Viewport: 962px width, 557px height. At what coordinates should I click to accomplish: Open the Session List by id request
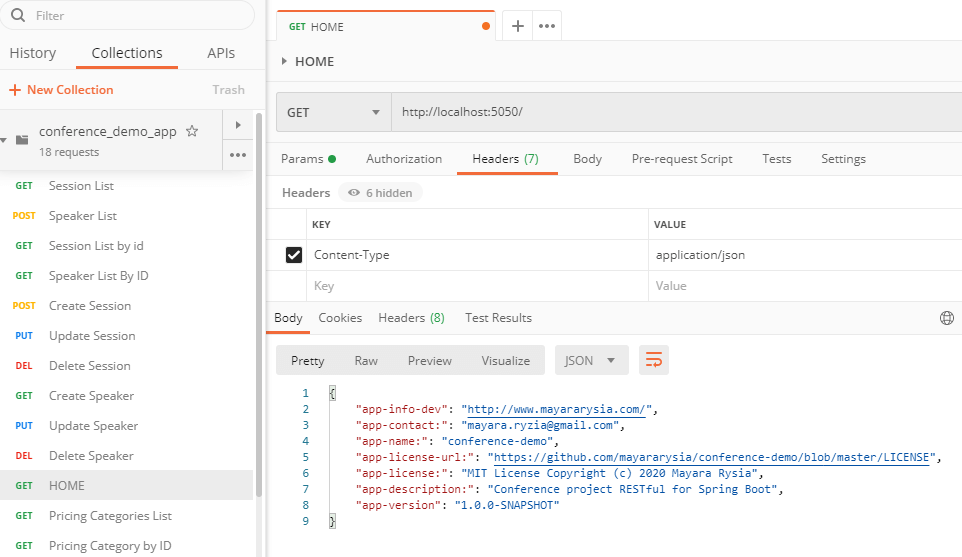click(126, 246)
